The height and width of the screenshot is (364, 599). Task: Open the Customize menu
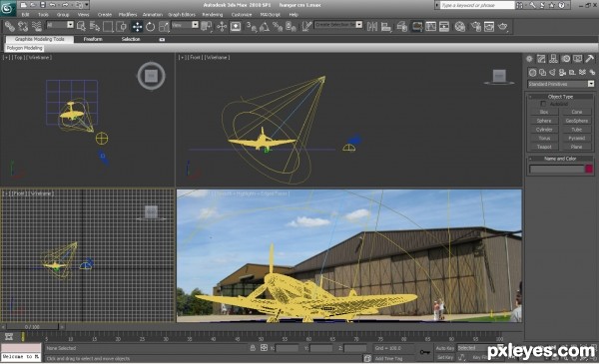click(242, 15)
